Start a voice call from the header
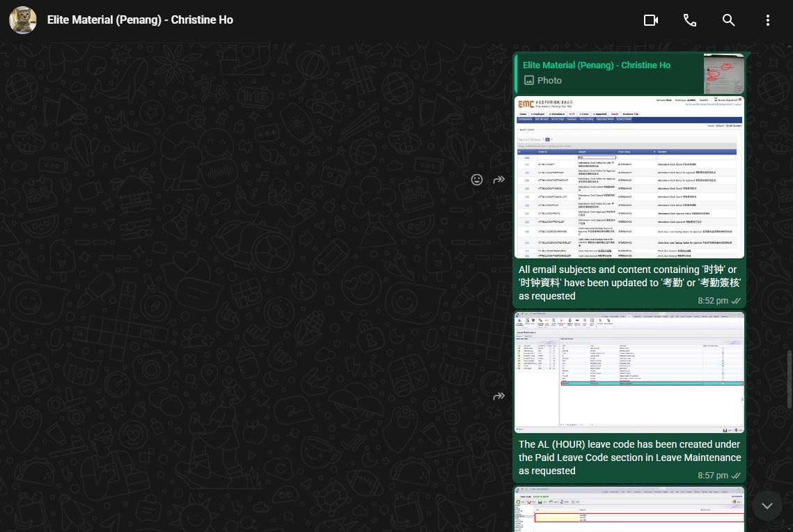Screen dimensions: 793x532 pos(690,20)
